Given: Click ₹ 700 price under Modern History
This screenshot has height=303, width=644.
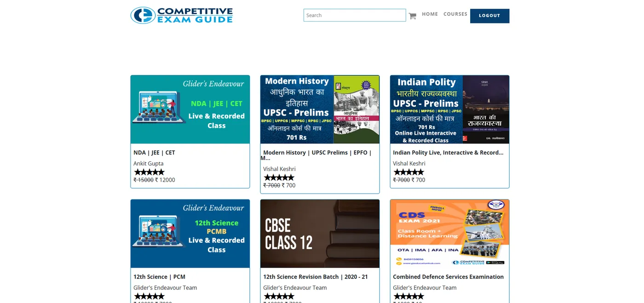Looking at the screenshot, I should [288, 185].
